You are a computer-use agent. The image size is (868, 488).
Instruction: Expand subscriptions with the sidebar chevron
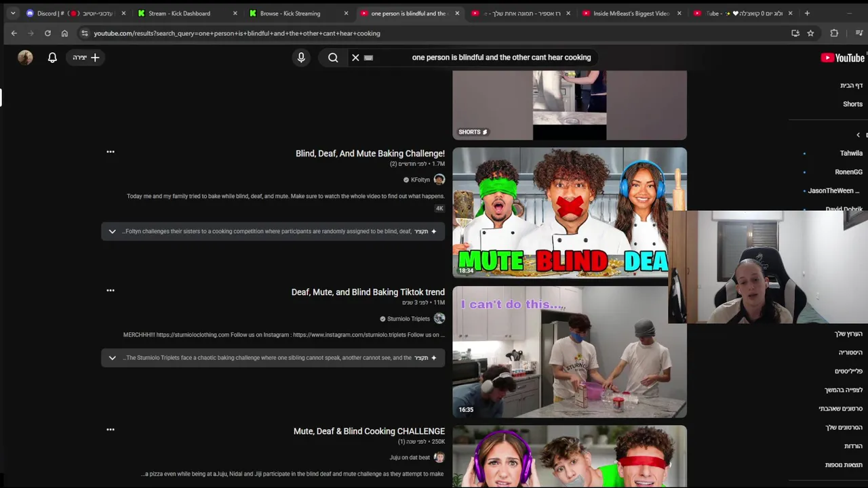point(858,135)
